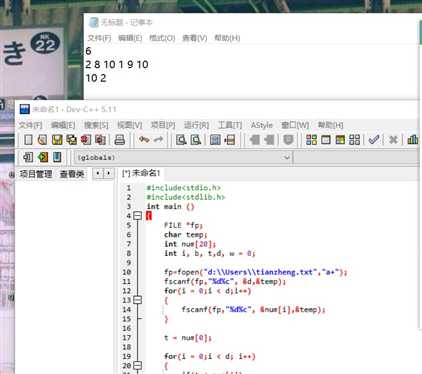Open Notepad 格式(O) menu
This screenshot has width=422, height=374.
pos(162,38)
